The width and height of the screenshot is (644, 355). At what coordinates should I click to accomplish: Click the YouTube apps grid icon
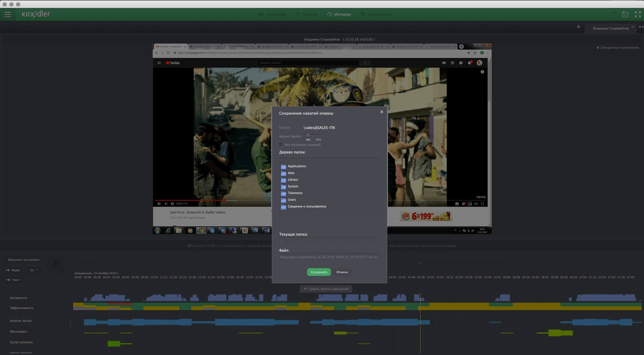pos(452,63)
